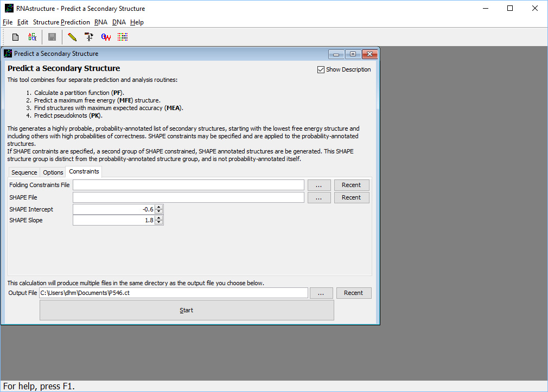Click the Start button

pos(187,310)
